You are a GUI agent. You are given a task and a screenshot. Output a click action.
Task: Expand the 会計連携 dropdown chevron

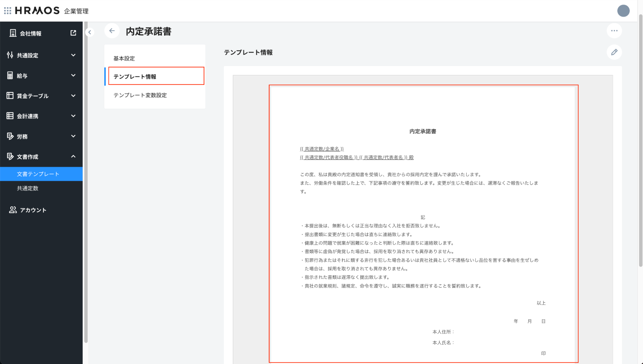point(73,116)
